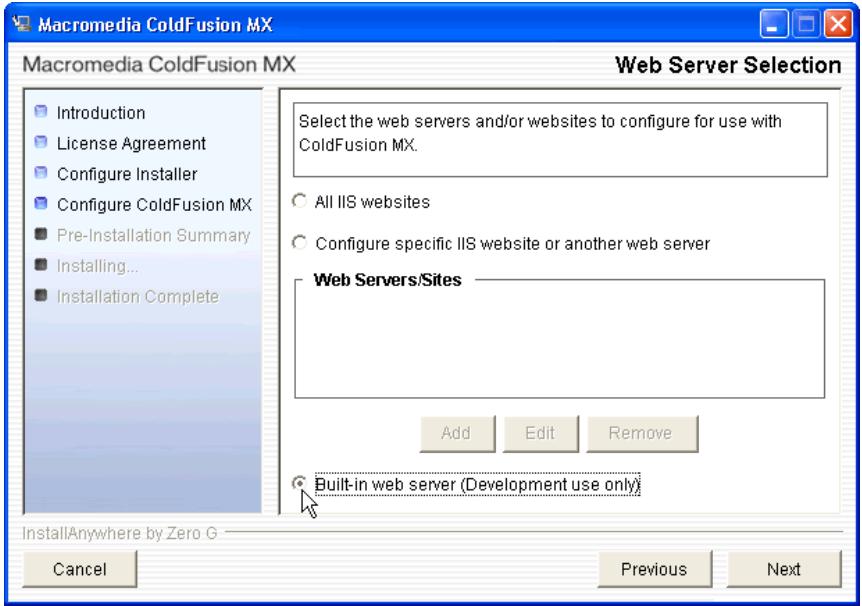
Task: Click the Add button
Action: click(457, 434)
